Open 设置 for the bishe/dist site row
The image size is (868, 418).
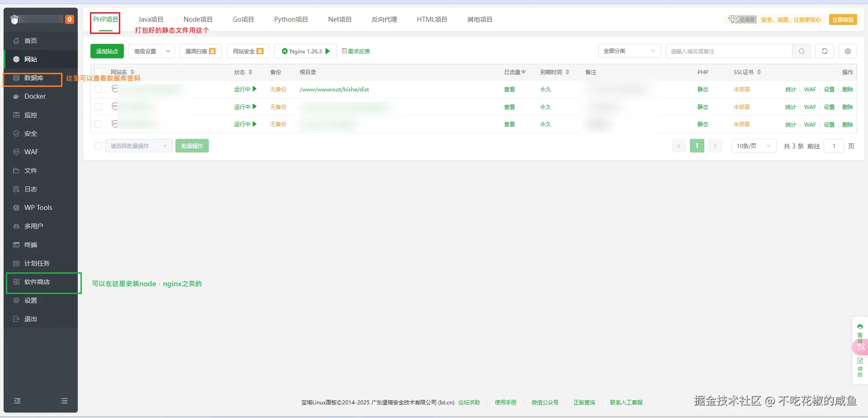coord(829,89)
